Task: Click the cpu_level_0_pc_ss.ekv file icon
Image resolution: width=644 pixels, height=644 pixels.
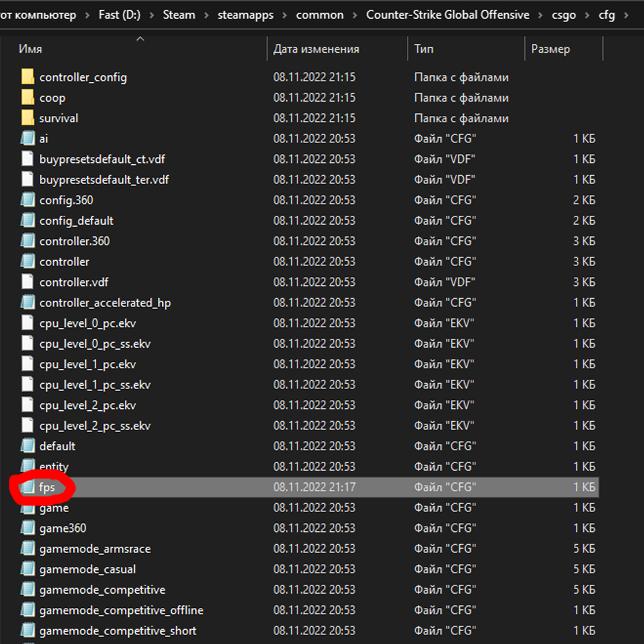Action: coord(28,344)
